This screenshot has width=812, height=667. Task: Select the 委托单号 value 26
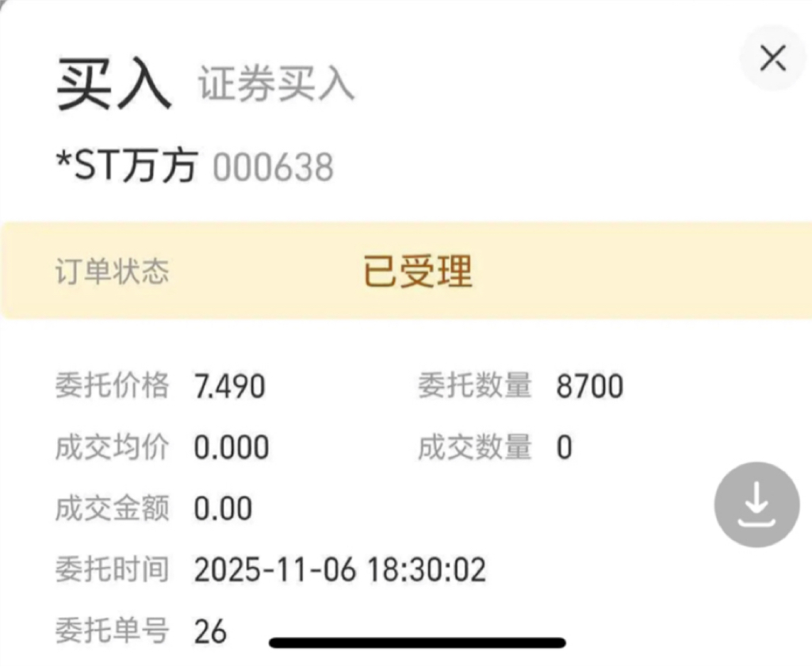[210, 631]
